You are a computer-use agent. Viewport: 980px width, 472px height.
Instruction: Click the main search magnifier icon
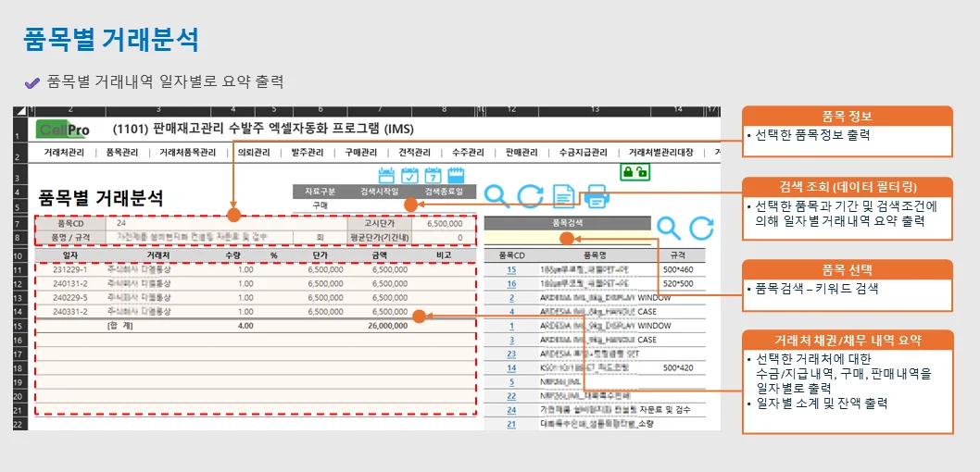pos(497,196)
